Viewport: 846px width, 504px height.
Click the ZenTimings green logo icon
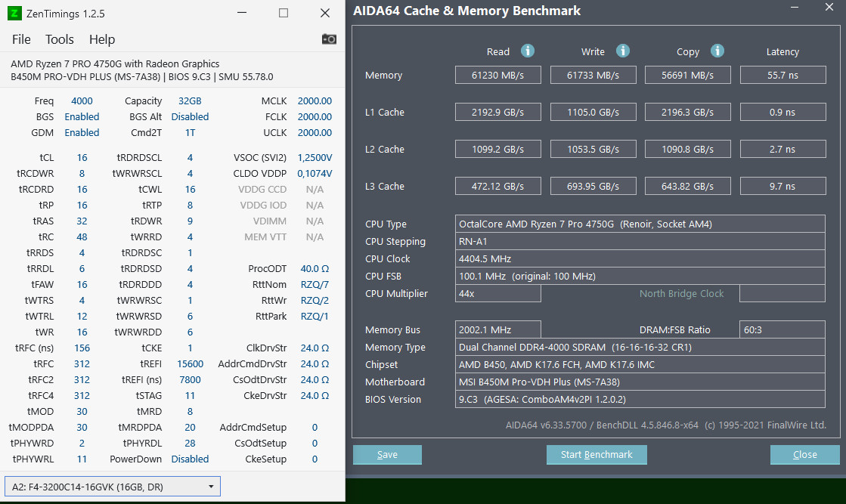pyautogui.click(x=14, y=13)
